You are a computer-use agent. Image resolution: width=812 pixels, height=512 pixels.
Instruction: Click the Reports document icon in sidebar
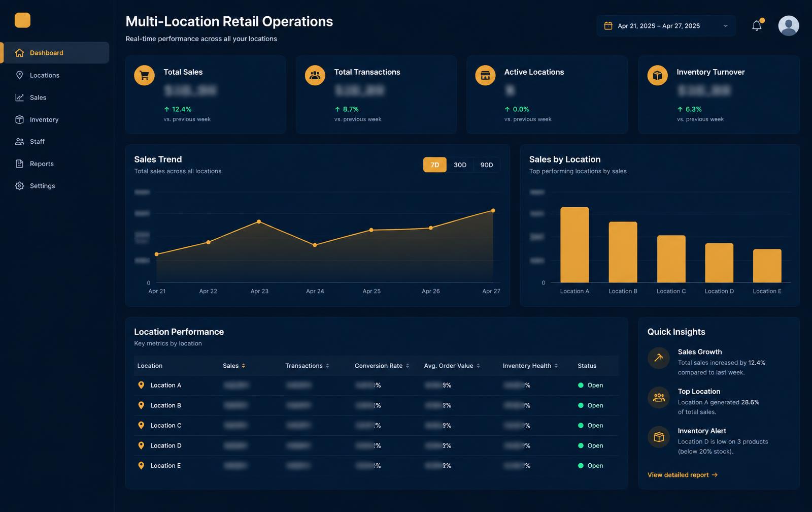19,164
